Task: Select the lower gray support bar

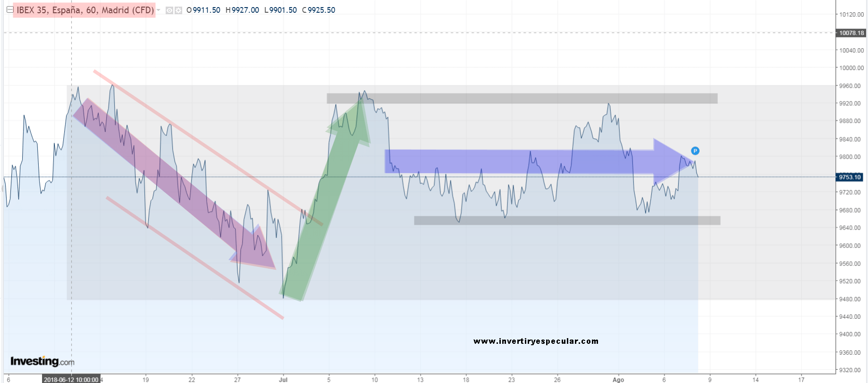Action: tap(566, 221)
